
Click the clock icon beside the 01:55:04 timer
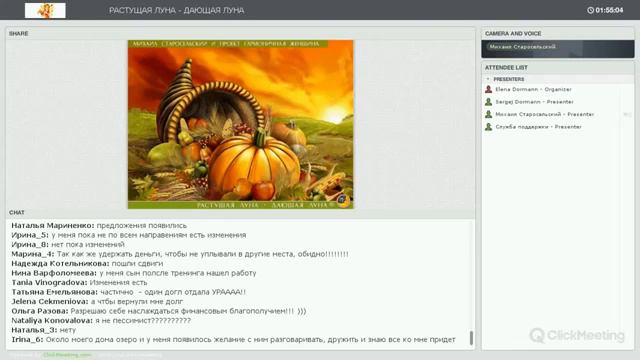point(590,10)
